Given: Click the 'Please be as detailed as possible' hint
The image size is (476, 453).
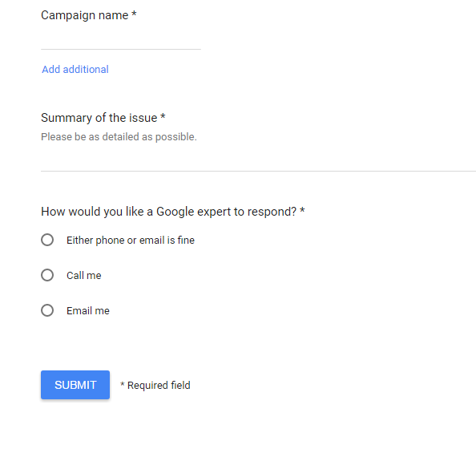Looking at the screenshot, I should click(119, 137).
